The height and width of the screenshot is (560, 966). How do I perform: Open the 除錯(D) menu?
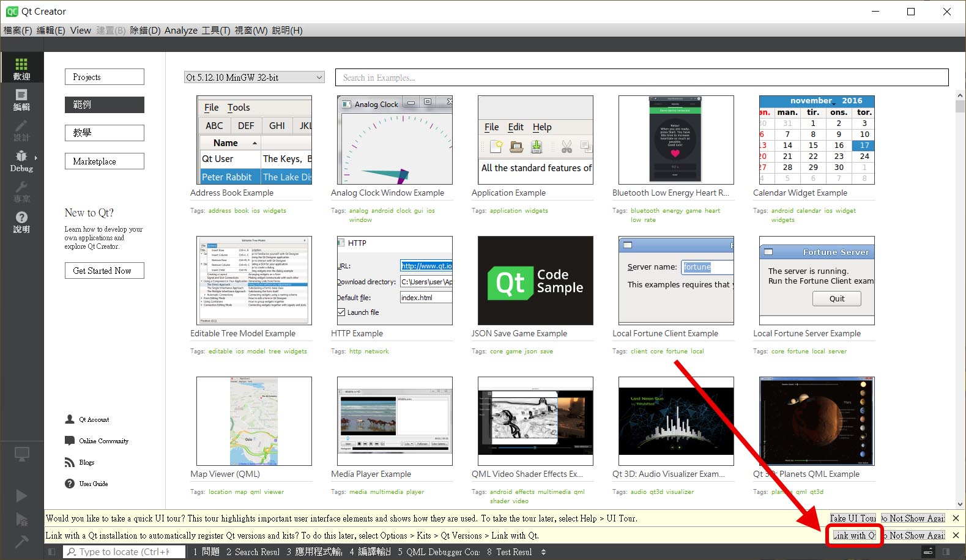click(x=145, y=31)
